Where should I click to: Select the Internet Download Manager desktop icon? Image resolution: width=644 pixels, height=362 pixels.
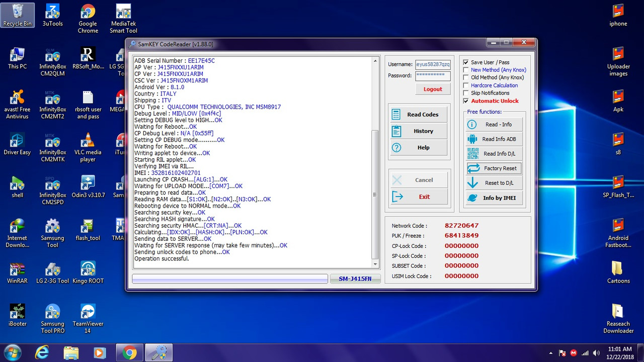(x=18, y=233)
